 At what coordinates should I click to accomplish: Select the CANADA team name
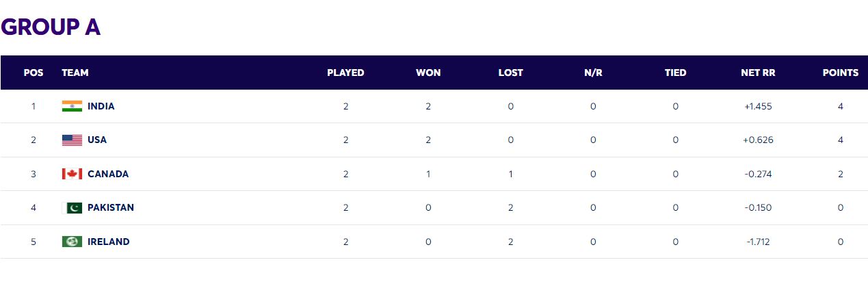point(108,174)
